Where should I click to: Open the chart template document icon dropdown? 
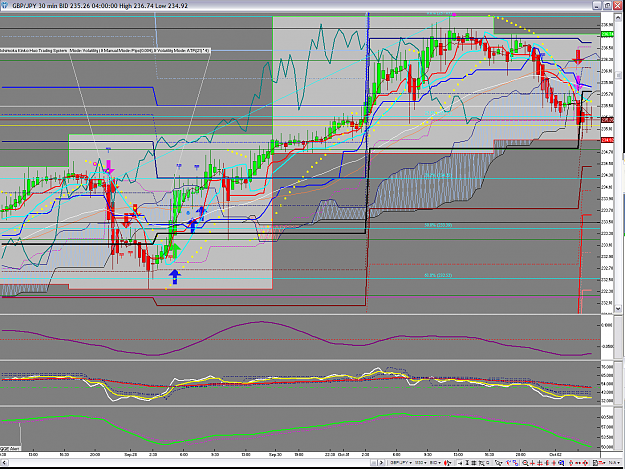[599, 463]
